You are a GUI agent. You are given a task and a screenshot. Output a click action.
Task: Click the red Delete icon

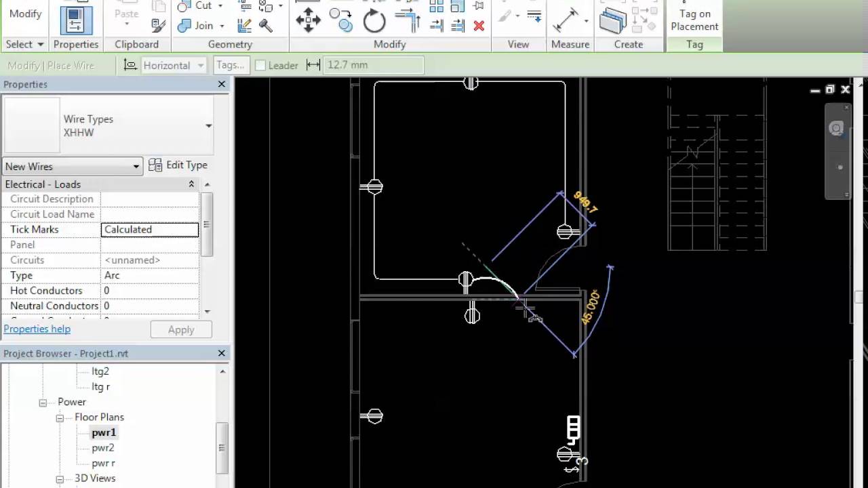[x=479, y=26]
